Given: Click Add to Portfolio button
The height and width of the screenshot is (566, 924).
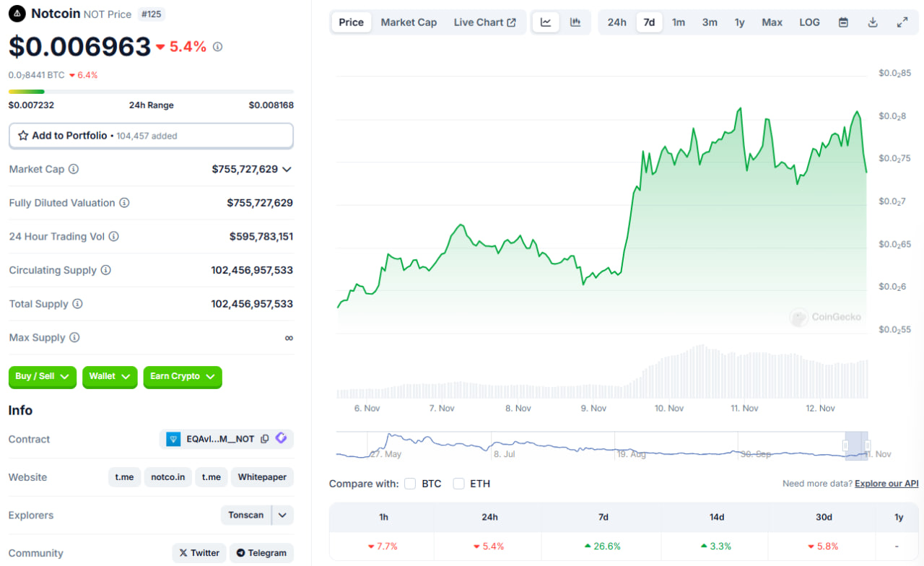Looking at the screenshot, I should click(151, 136).
